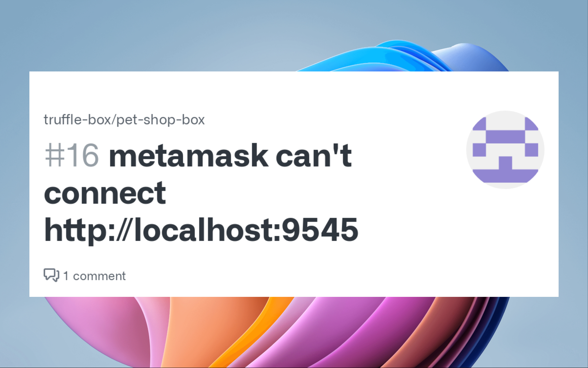
Task: Click the word "can't" in the title
Action: [314, 156]
